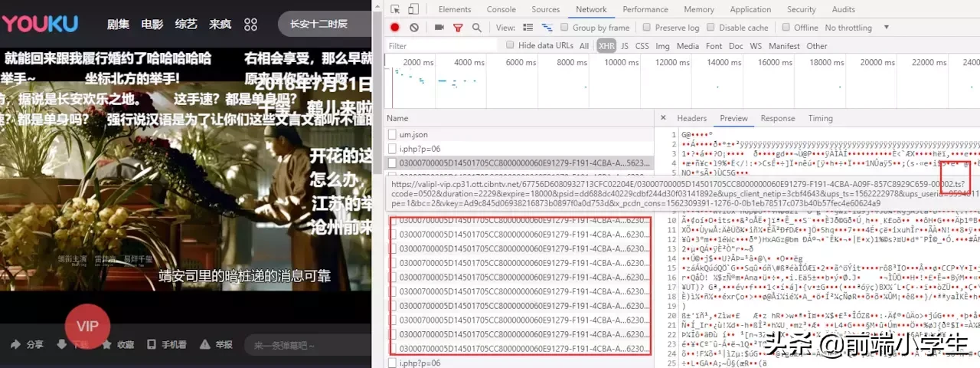The image size is (980, 368).
Task: Stop network recording with the red record button
Action: [x=395, y=28]
